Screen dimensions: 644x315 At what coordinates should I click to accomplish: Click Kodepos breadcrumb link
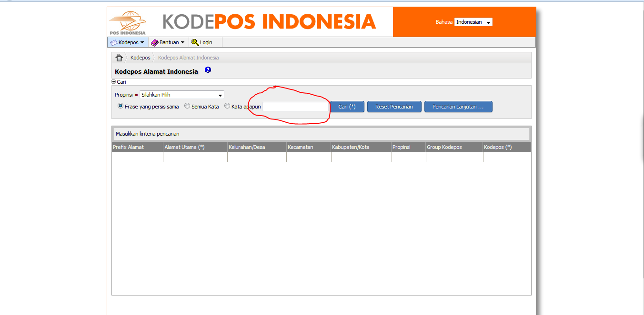[x=140, y=58]
